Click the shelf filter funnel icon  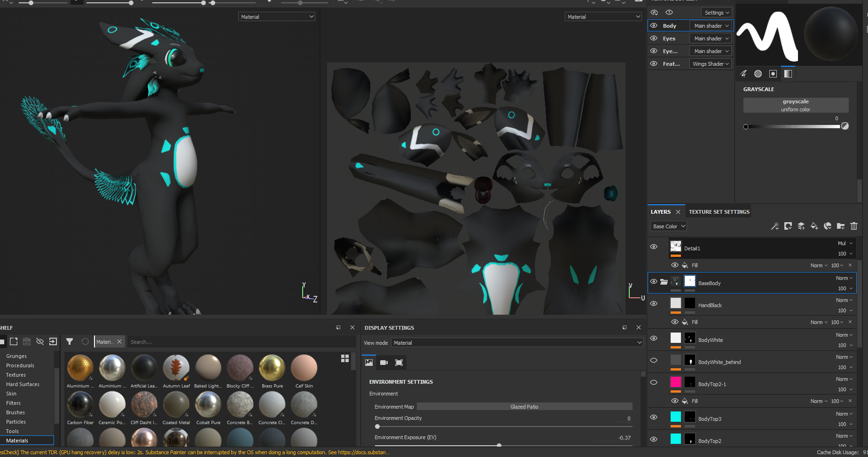[x=70, y=341]
